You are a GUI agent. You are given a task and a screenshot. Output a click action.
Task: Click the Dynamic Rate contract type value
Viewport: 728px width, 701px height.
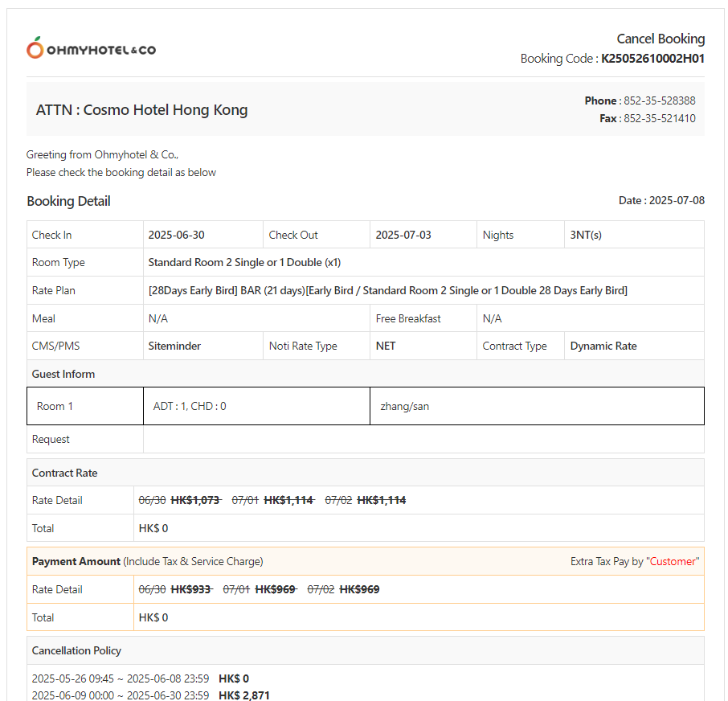click(603, 346)
